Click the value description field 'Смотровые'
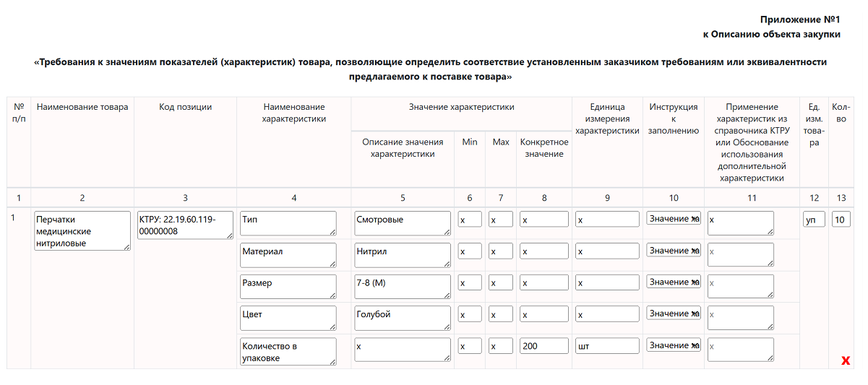The height and width of the screenshot is (385, 868). (x=403, y=223)
